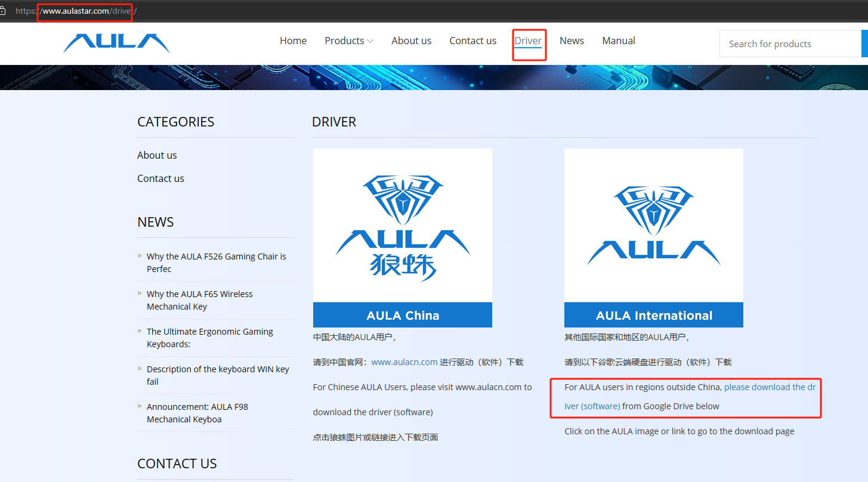
Task: Click the 'download the driver (software)' line under AULA China
Action: pyautogui.click(x=373, y=412)
